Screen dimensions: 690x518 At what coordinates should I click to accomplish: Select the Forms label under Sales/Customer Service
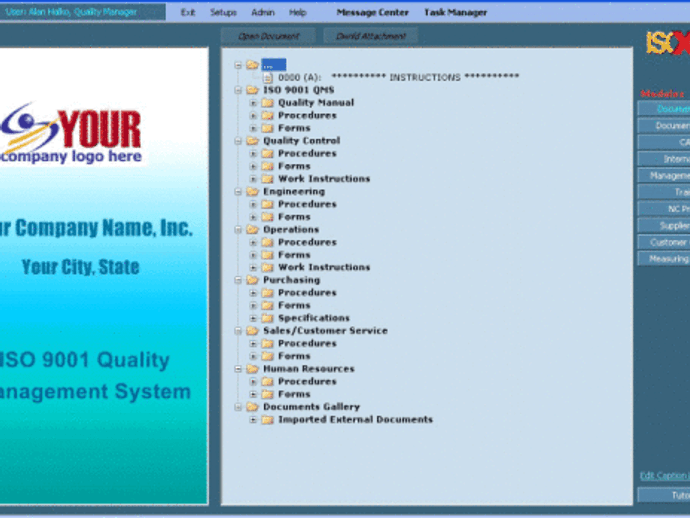pos(294,356)
